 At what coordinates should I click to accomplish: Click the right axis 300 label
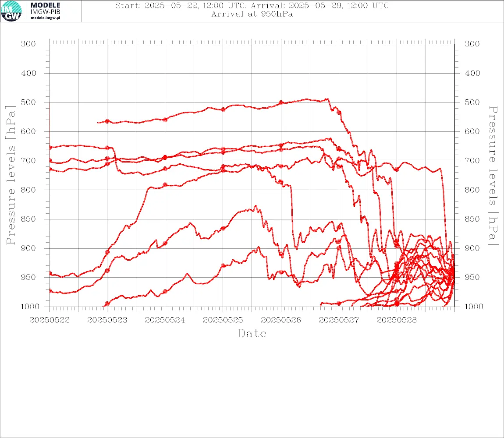[x=472, y=44]
